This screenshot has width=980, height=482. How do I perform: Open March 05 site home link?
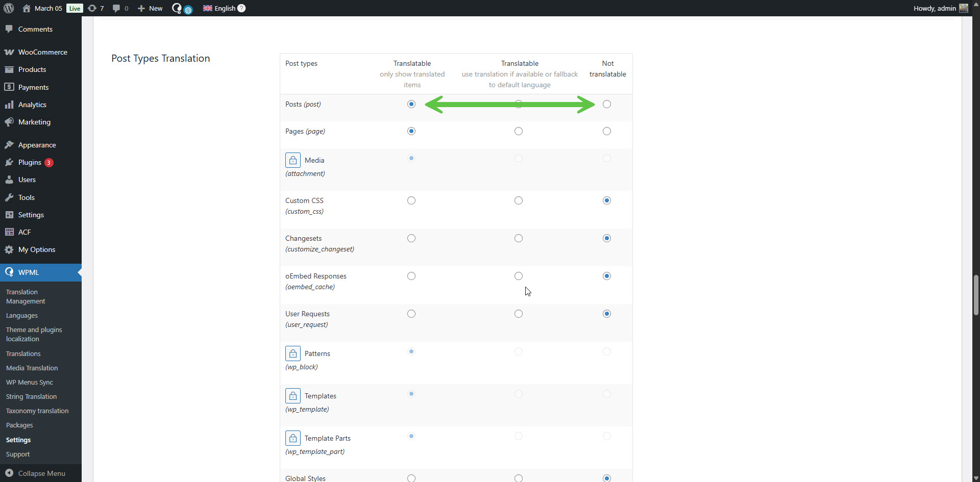[x=48, y=8]
